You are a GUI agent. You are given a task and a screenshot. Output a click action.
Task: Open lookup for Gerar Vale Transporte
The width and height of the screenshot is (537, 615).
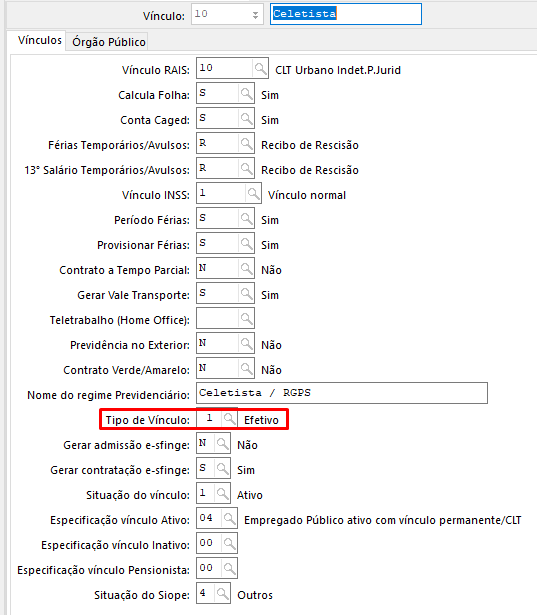tap(246, 293)
